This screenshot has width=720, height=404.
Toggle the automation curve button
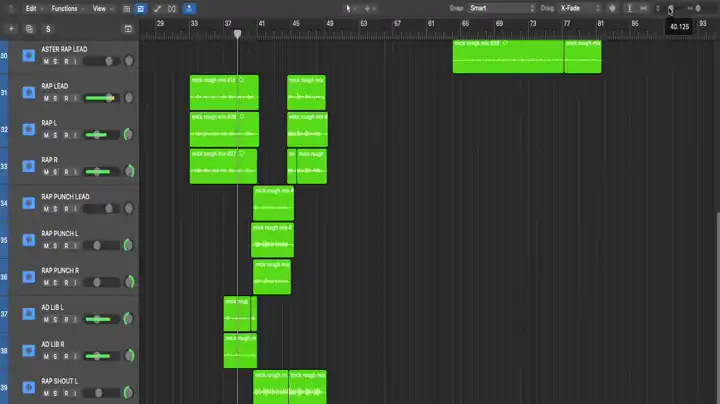click(158, 9)
